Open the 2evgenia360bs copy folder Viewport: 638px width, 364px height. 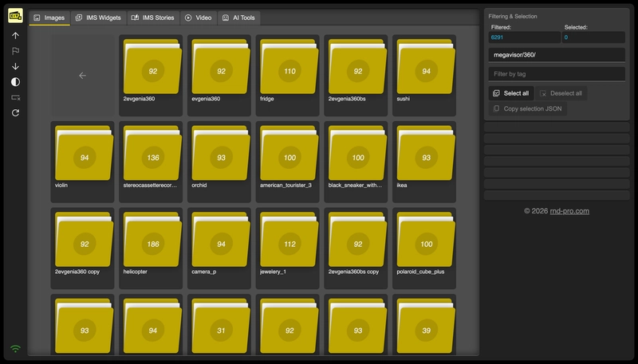tap(356, 249)
